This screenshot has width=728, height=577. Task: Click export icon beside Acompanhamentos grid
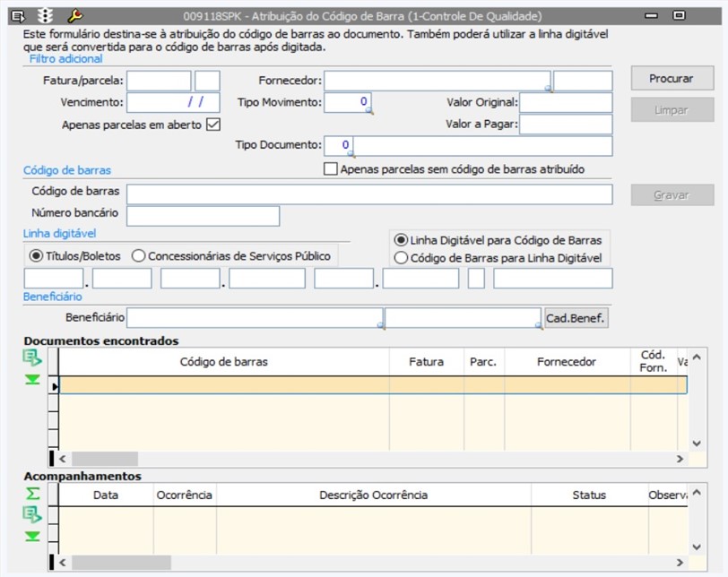(x=32, y=514)
